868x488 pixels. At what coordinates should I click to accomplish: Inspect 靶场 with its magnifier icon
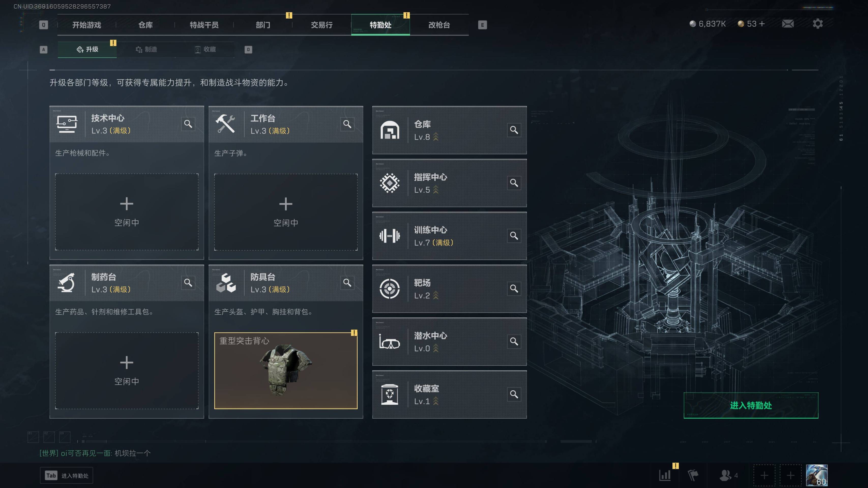(514, 289)
